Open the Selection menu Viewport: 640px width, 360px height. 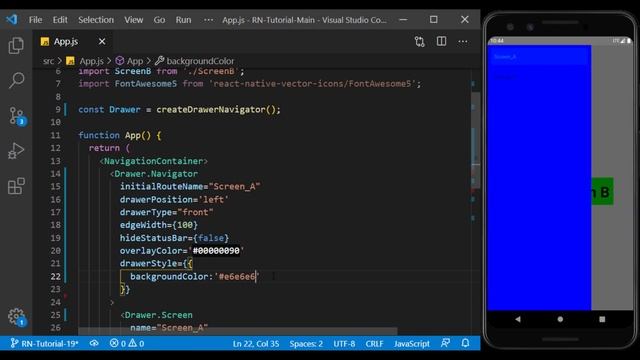(x=96, y=20)
